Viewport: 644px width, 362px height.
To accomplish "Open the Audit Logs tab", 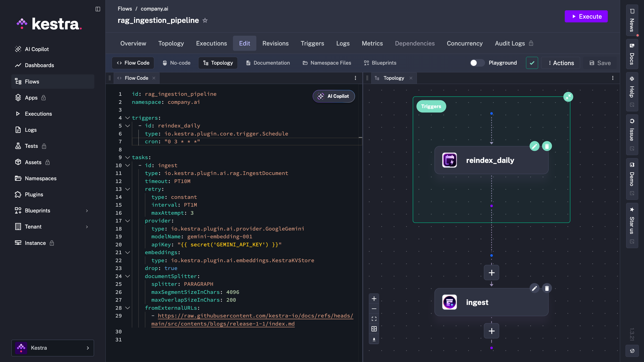I will coord(514,43).
